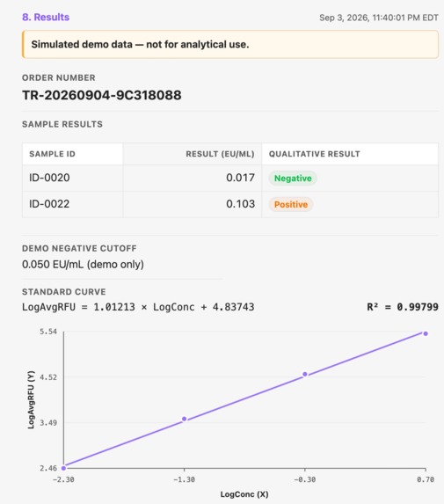444x504 pixels.
Task: Click the x-axis tick label -1.30
Action: (x=185, y=479)
